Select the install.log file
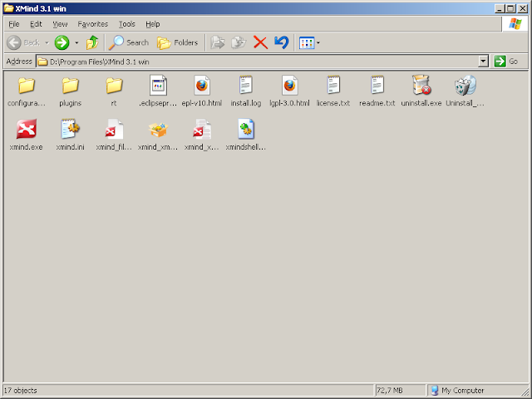The width and height of the screenshot is (532, 399). click(246, 91)
